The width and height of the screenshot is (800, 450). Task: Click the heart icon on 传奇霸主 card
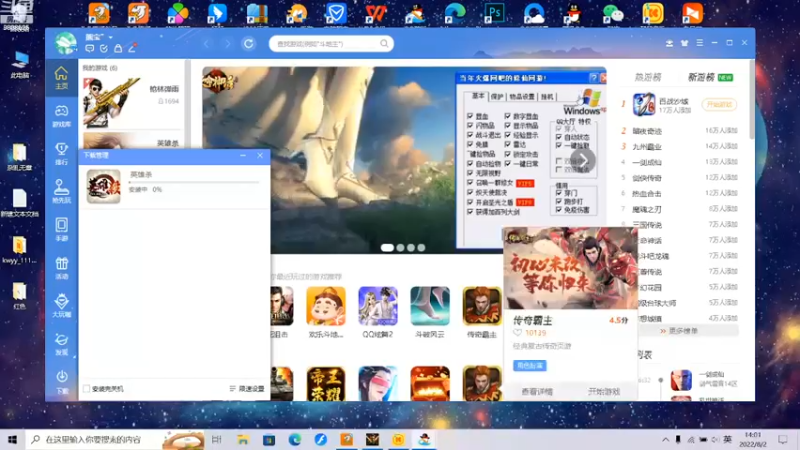click(x=517, y=333)
